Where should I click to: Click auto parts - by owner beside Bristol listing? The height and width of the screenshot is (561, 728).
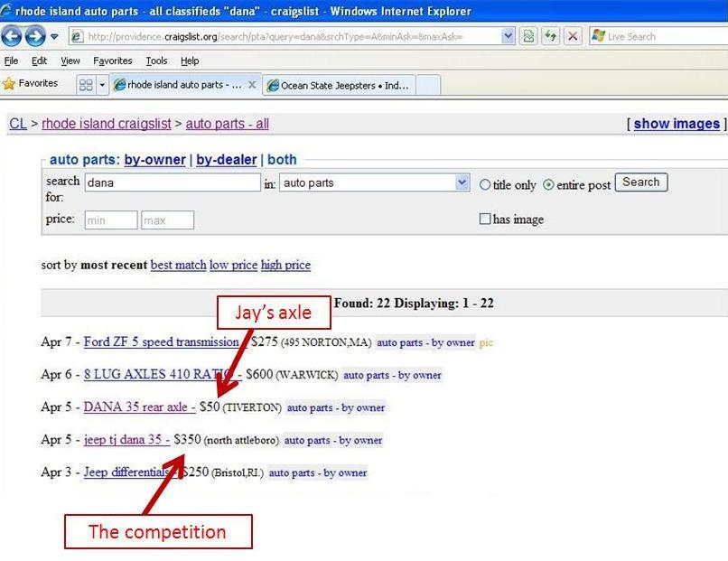pos(318,472)
